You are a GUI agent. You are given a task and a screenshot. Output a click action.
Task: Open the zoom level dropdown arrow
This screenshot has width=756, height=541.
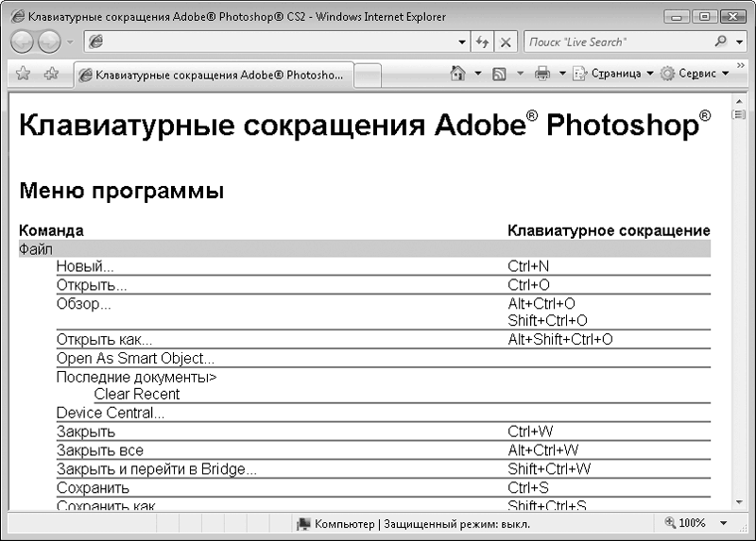click(x=724, y=523)
